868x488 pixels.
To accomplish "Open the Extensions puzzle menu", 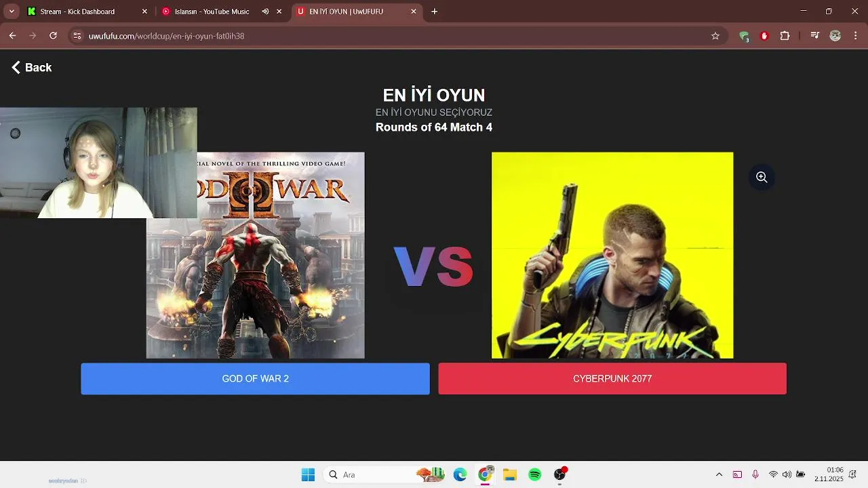I will (x=785, y=36).
